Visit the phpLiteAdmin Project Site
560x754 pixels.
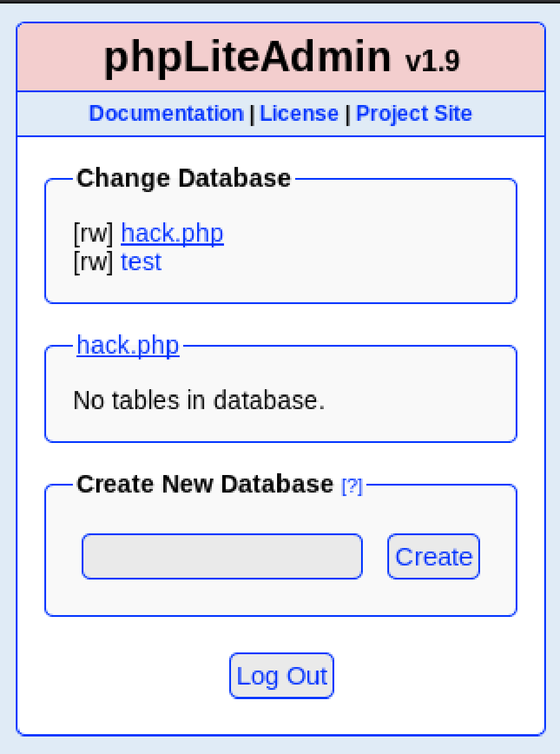[x=414, y=113]
